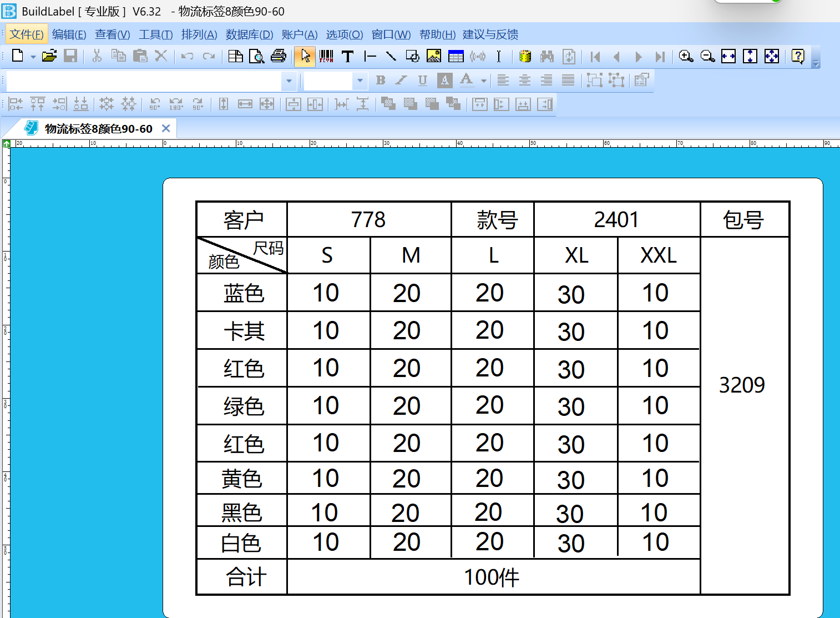Set text alignment to justified
This screenshot has height=618, width=840.
568,81
